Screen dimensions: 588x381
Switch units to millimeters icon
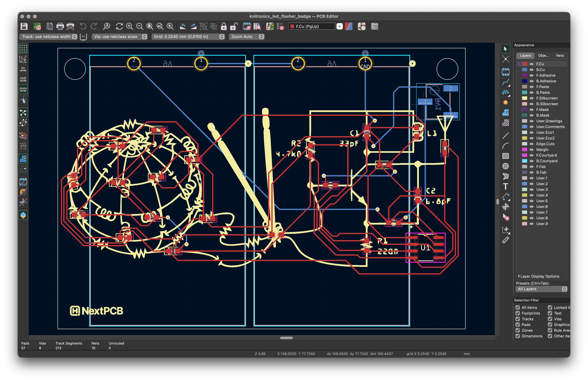(23, 89)
